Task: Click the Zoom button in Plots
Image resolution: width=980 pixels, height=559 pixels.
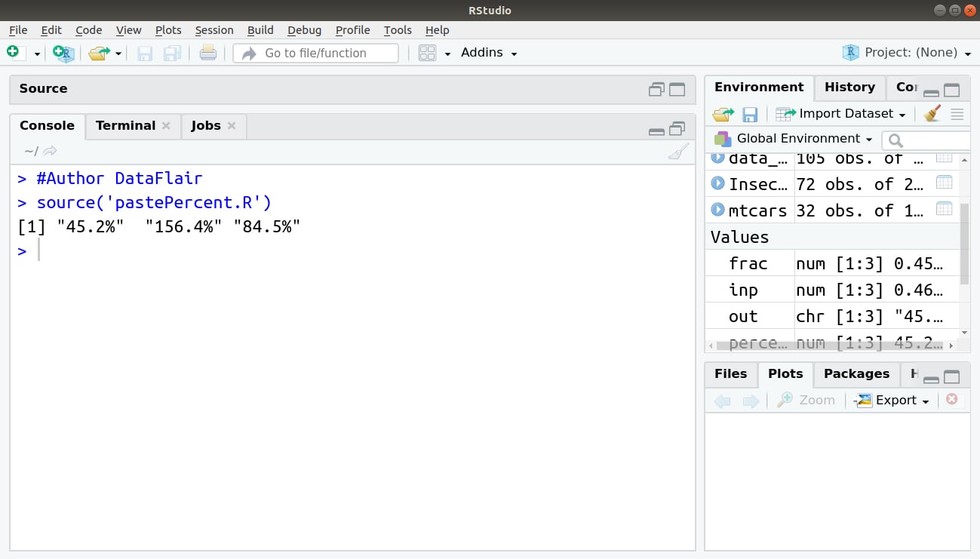Action: pos(806,401)
